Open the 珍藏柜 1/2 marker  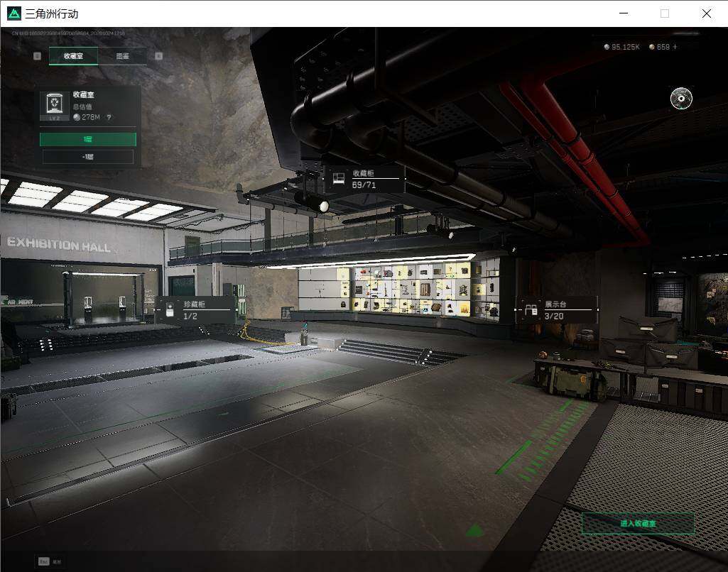point(195,310)
